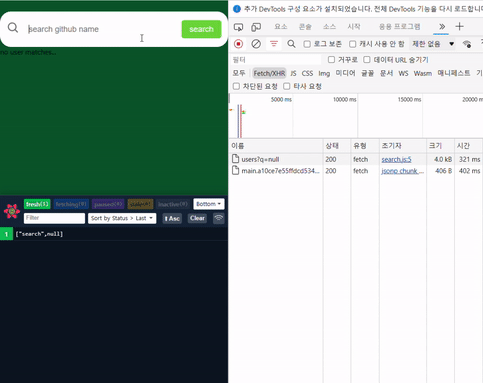Open the 소스 tab in DevTools
This screenshot has width=483, height=383.
click(x=329, y=26)
